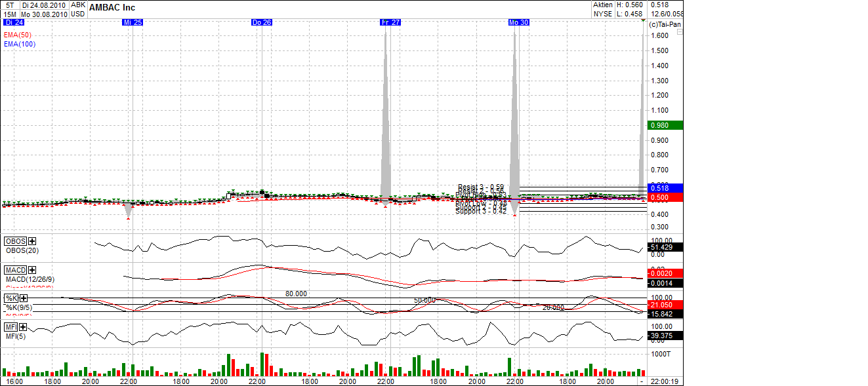The width and height of the screenshot is (868, 386).
Task: Expand the %K stochastic plus icon
Action: (24, 298)
